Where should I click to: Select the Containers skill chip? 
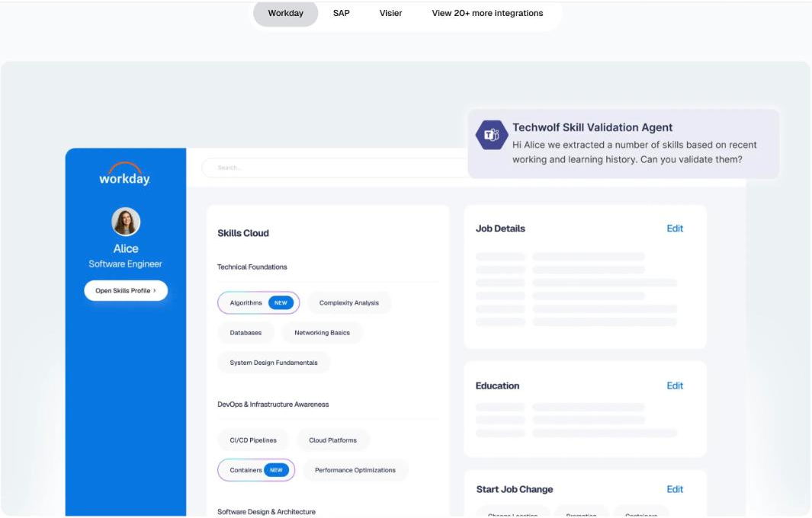tap(256, 470)
